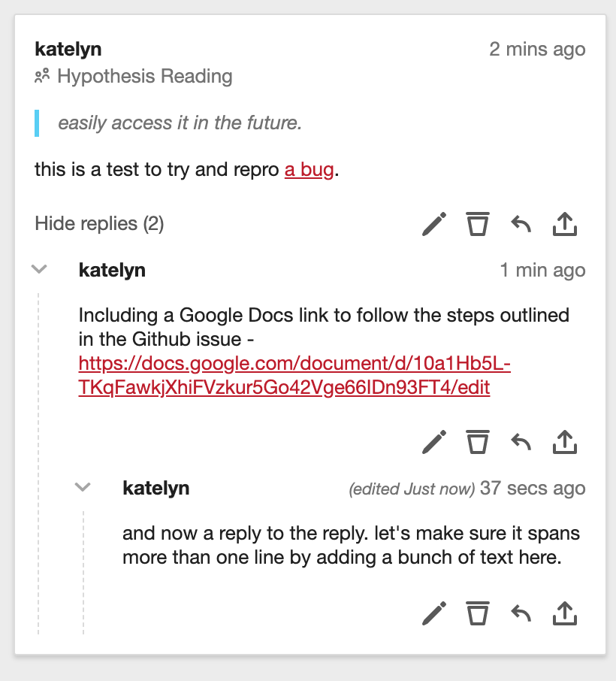Screen dimensions: 616x681
Task: Delete the top annotation using the trash icon
Action: 477,223
